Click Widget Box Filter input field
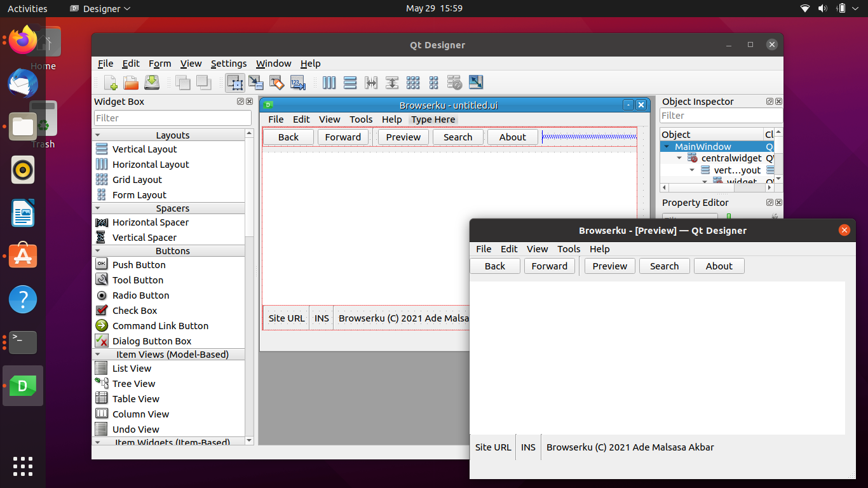The height and width of the screenshot is (488, 868). 173,118
